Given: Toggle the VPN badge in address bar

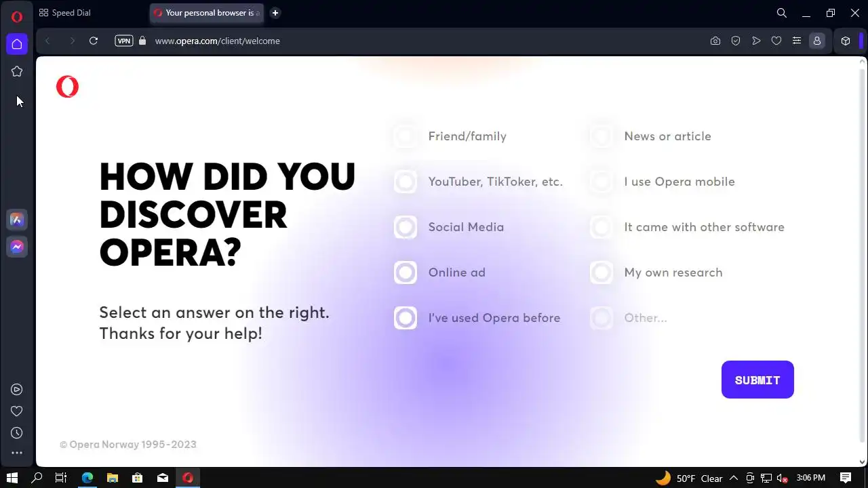Looking at the screenshot, I should [124, 41].
